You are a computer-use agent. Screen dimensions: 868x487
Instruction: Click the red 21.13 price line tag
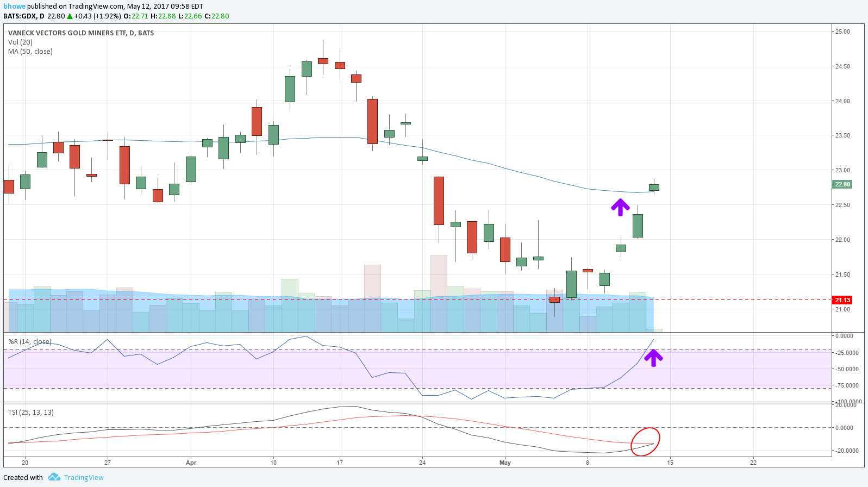click(842, 300)
